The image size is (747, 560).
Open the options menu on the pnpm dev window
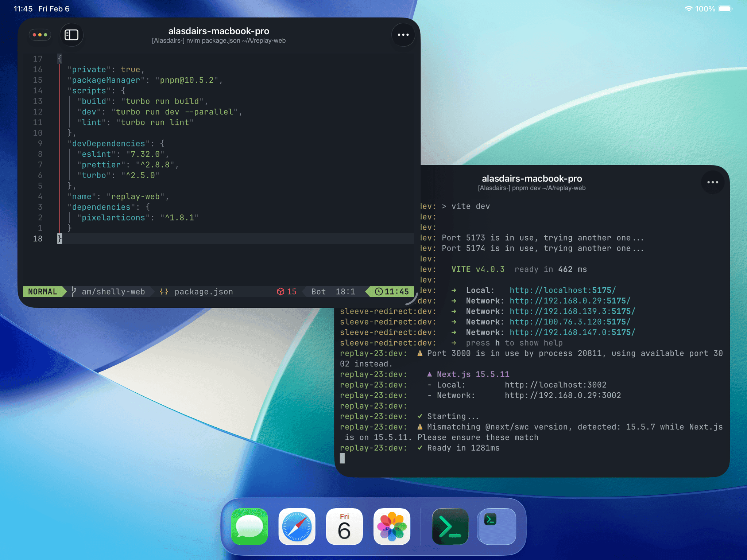click(712, 182)
